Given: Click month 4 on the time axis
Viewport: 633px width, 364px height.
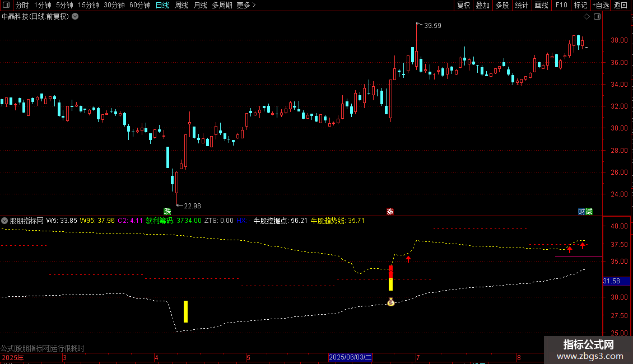Looking at the screenshot, I should (x=157, y=357).
